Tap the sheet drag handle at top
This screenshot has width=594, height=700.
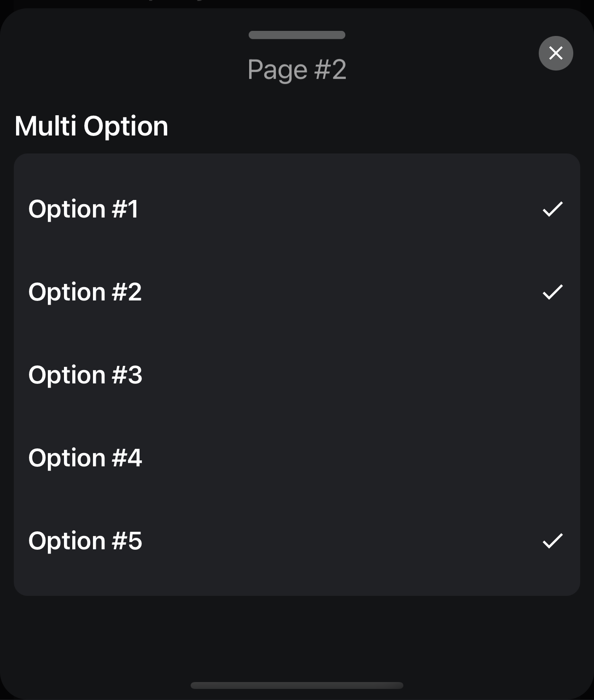(297, 35)
